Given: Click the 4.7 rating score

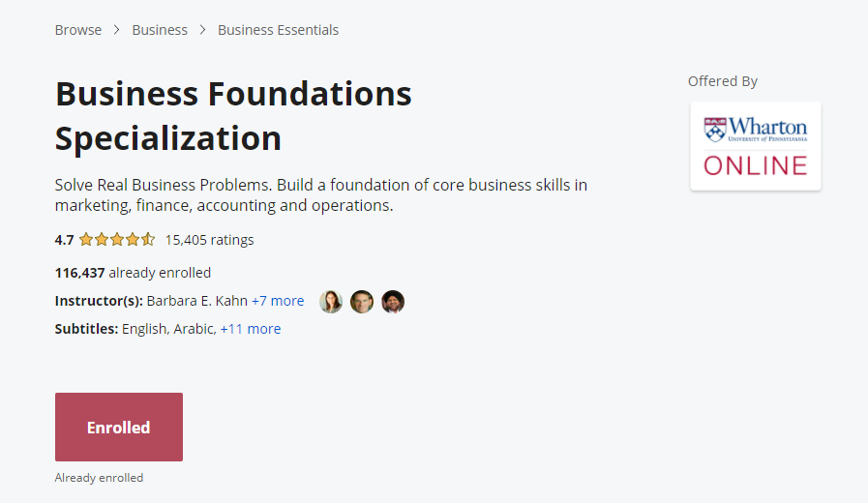Looking at the screenshot, I should pos(64,240).
